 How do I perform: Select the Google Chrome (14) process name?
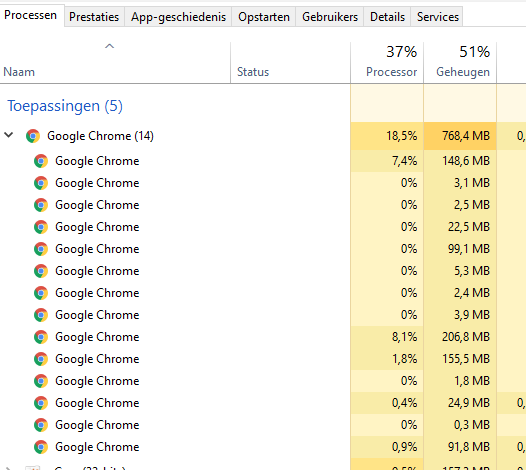click(100, 136)
